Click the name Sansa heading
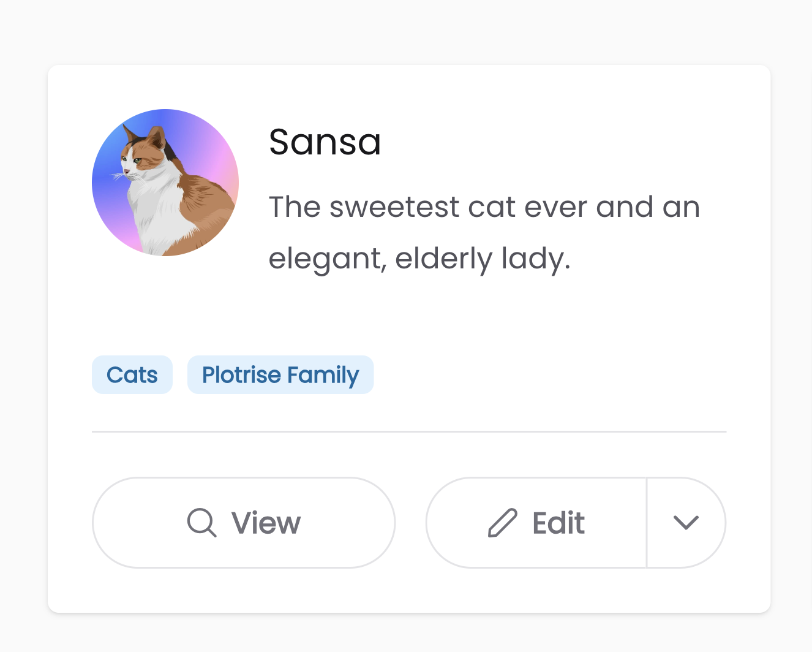Viewport: 812px width, 652px height. 325,142
